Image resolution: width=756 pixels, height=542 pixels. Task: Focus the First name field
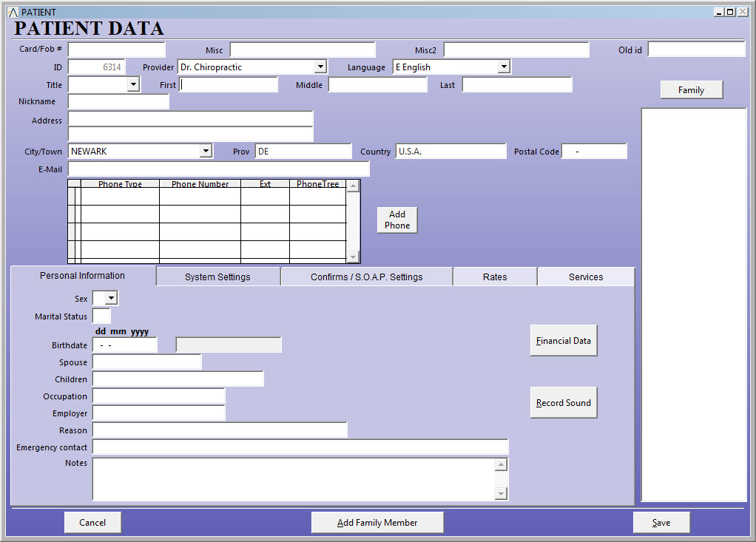229,85
